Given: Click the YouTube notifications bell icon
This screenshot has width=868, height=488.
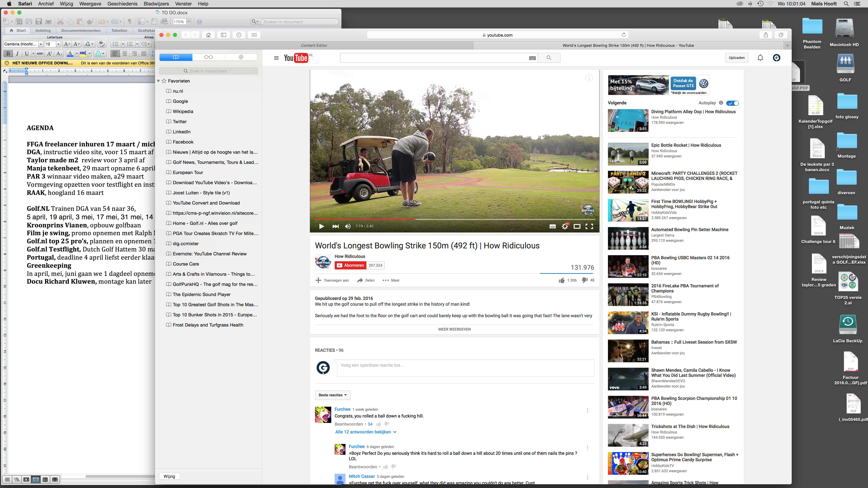Looking at the screenshot, I should coord(760,58).
